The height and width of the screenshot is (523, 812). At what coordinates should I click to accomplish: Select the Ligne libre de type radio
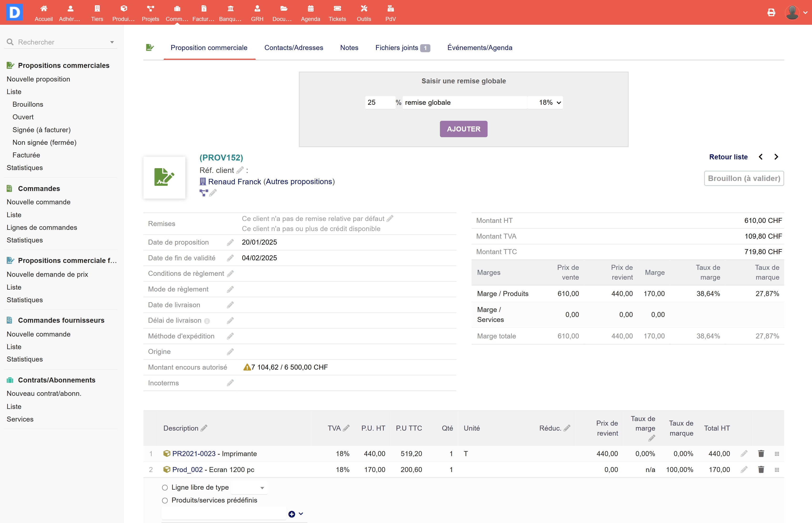[x=165, y=488]
